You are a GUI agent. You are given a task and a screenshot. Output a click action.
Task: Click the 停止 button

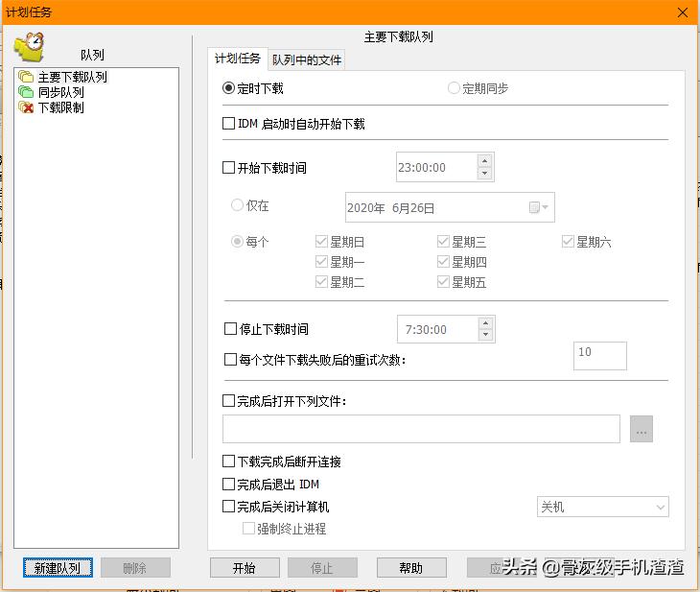322,567
